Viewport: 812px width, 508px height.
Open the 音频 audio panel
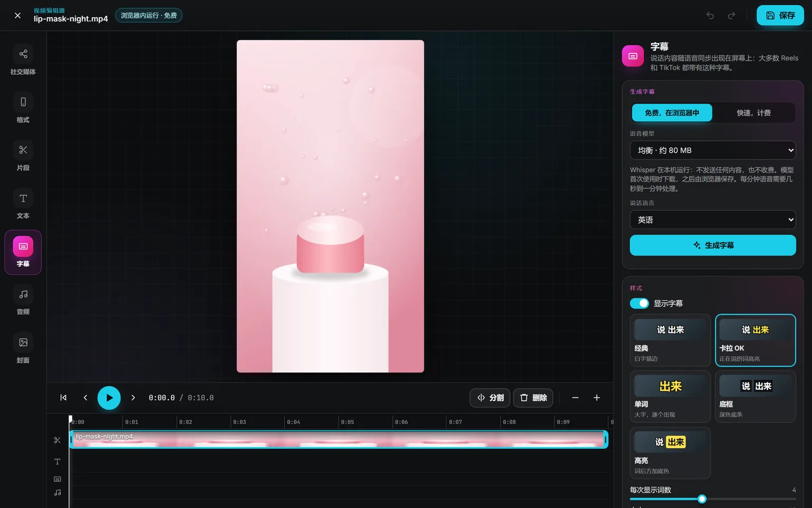point(23,301)
